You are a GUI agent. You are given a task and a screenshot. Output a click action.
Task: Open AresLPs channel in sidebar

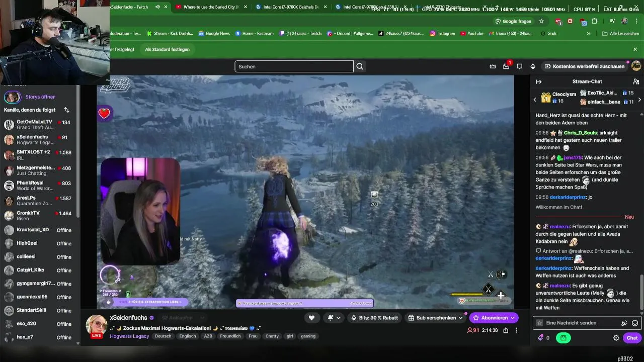pyautogui.click(x=39, y=201)
